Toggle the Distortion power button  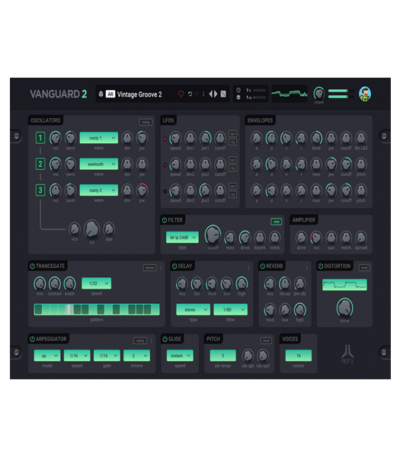pyautogui.click(x=321, y=266)
